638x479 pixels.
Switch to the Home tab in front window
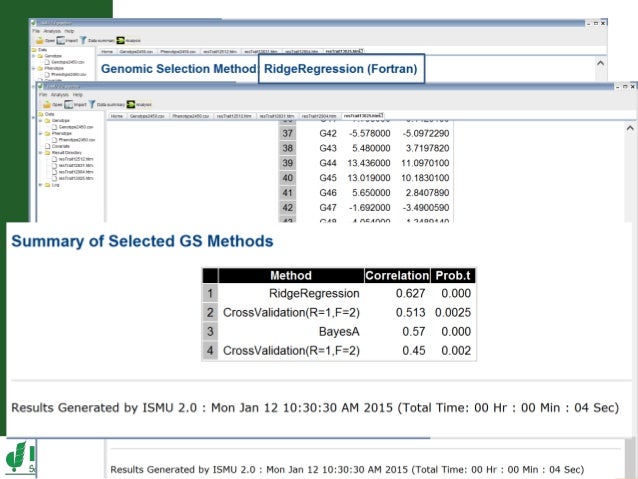coord(117,116)
